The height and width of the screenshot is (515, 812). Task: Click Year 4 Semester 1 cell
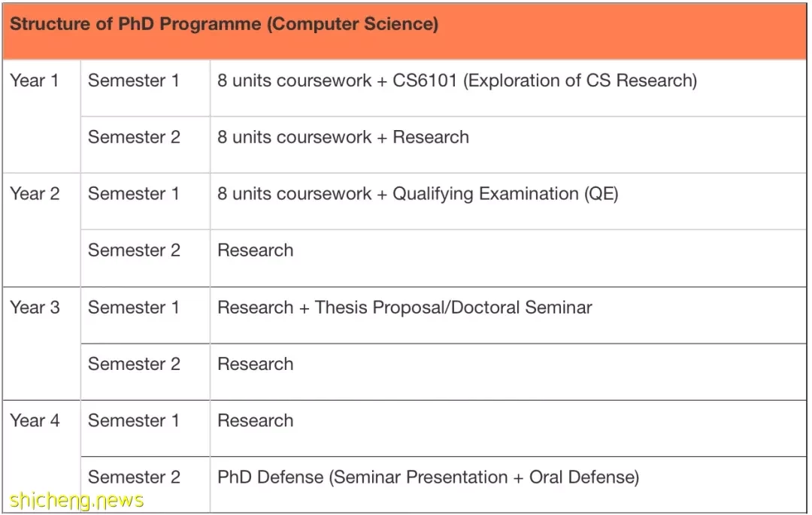click(x=146, y=428)
